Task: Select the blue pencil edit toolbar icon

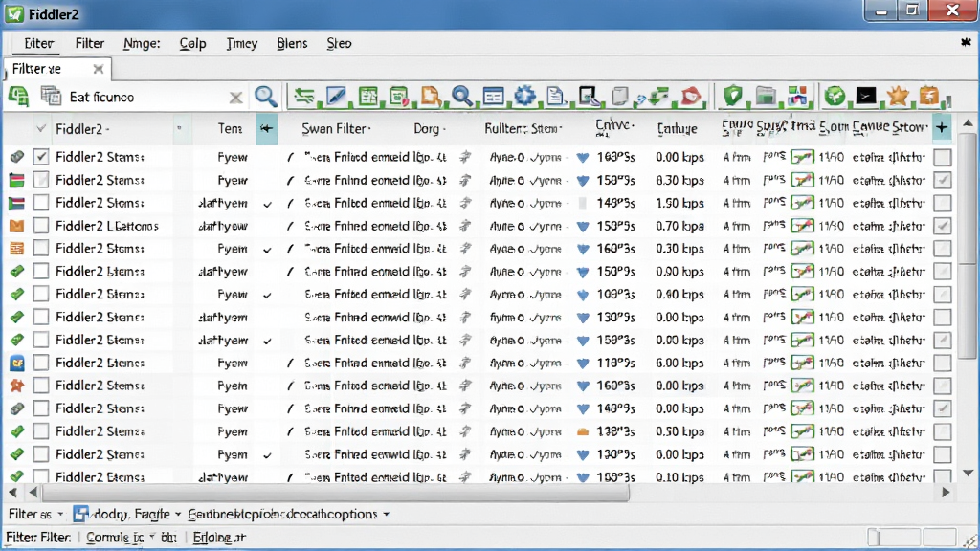Action: pos(336,97)
